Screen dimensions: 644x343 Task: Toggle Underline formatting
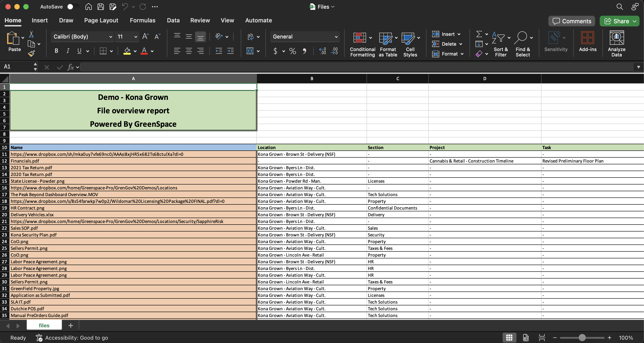(x=79, y=51)
